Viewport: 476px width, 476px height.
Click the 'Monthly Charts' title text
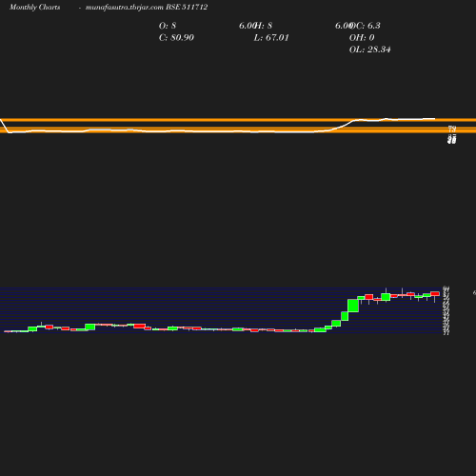[34, 8]
